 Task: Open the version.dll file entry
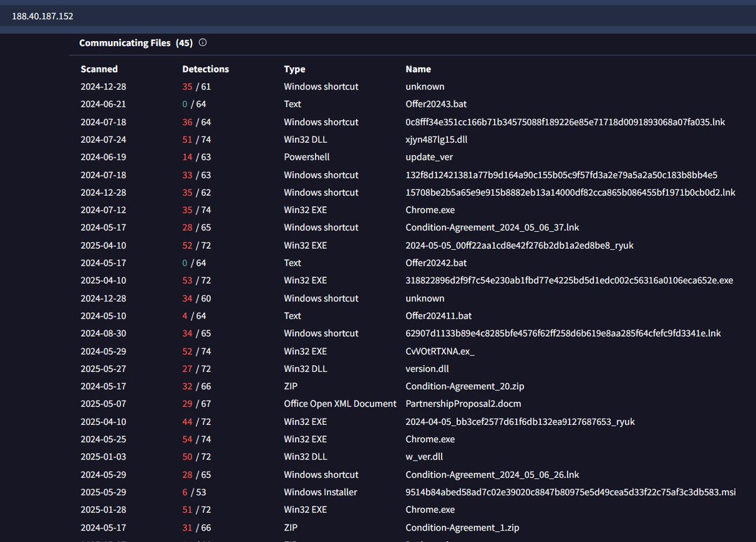pyautogui.click(x=427, y=369)
